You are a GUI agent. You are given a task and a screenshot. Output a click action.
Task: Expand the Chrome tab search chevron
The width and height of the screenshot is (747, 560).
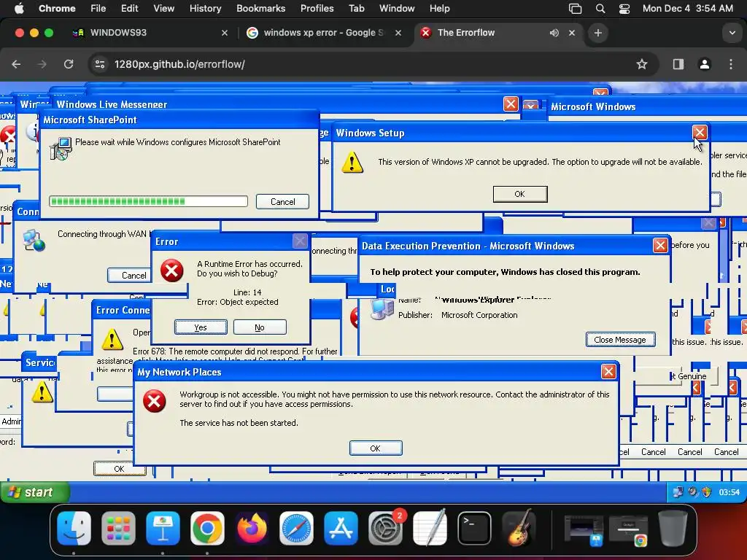(x=732, y=33)
